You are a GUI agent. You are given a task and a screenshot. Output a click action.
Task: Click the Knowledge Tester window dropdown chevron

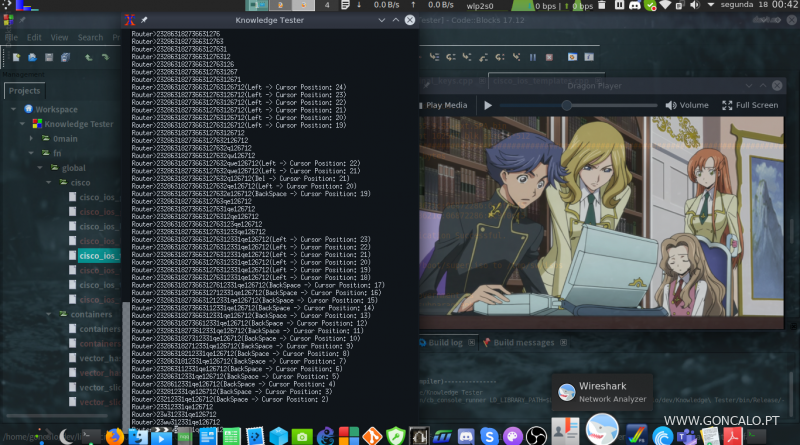click(382, 20)
